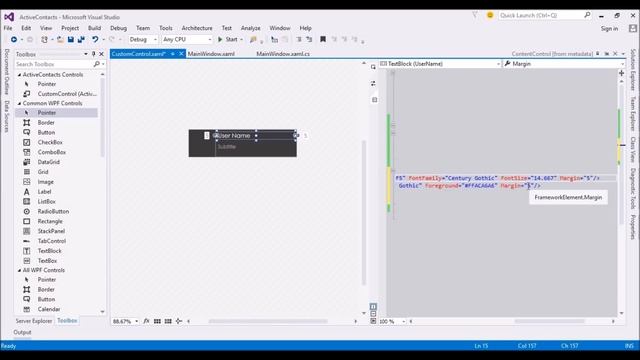This screenshot has width=640, height=360.
Task: Collapse the ActiveContacts Controls group
Action: tap(19, 75)
